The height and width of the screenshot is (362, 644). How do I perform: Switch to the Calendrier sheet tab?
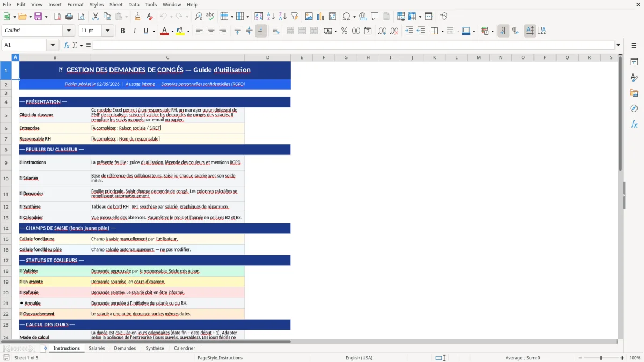tap(185, 348)
